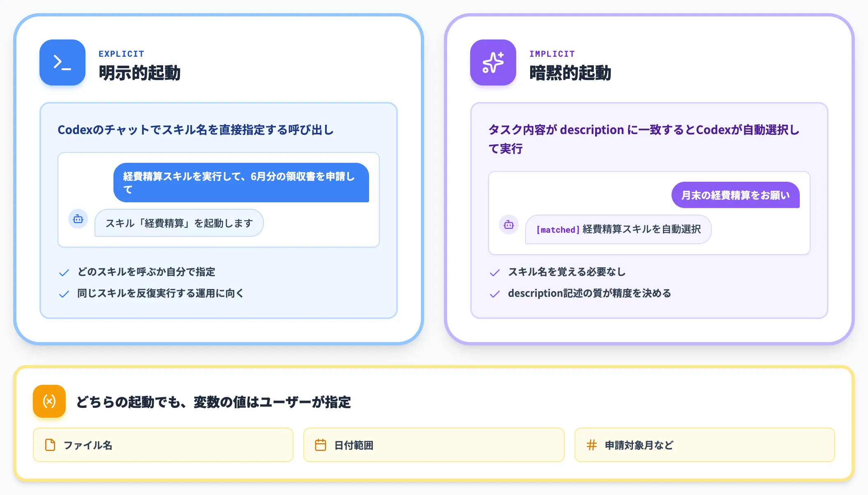The image size is (868, 495).
Task: Click text Codexのチャットでスキル名を直接指定する呼び出し
Action: [196, 130]
